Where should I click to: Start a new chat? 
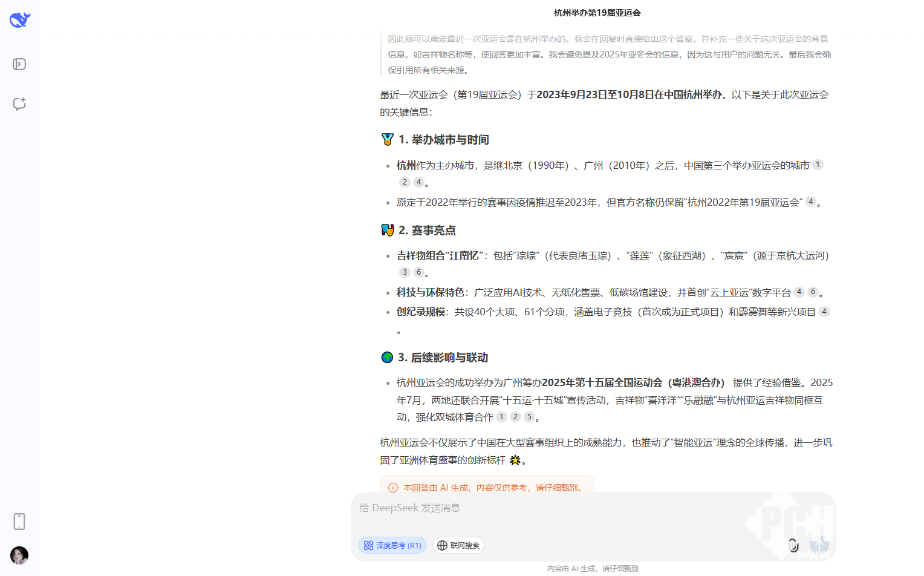pos(19,103)
